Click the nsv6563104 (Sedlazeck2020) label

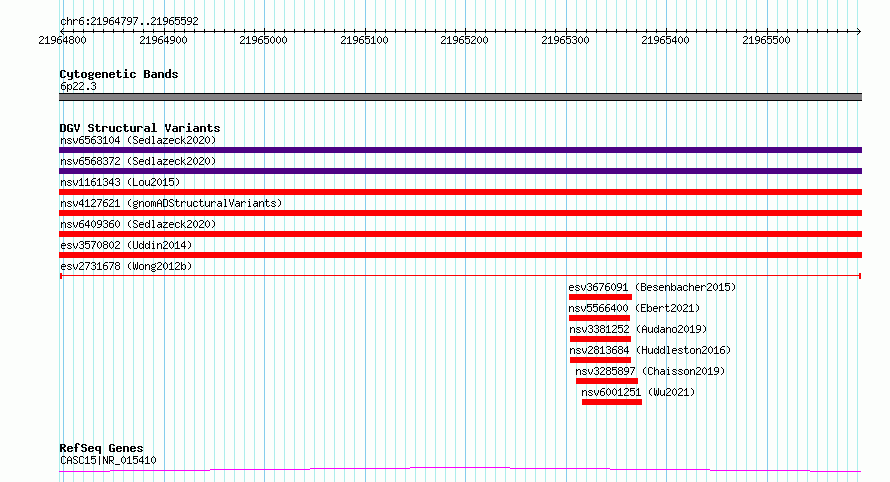[x=138, y=140]
